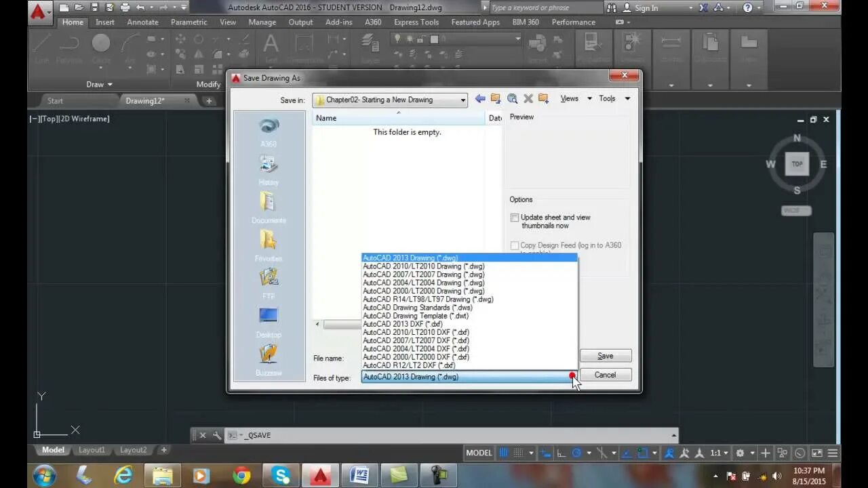Viewport: 868px width, 488px height.
Task: Select AutoCAD Drawing Standards (*.dws) option
Action: pyautogui.click(x=469, y=308)
